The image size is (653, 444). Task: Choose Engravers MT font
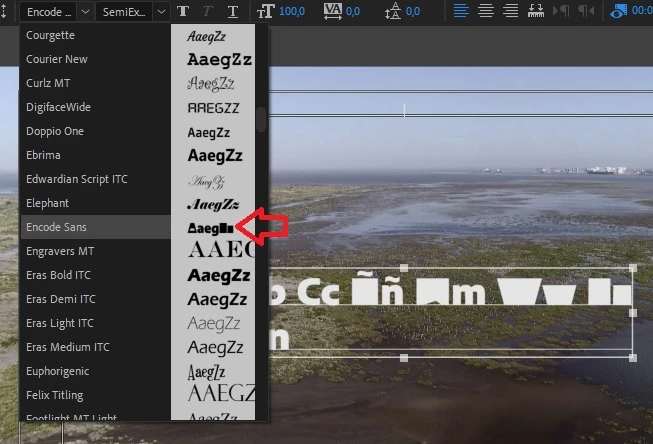pyautogui.click(x=95, y=251)
